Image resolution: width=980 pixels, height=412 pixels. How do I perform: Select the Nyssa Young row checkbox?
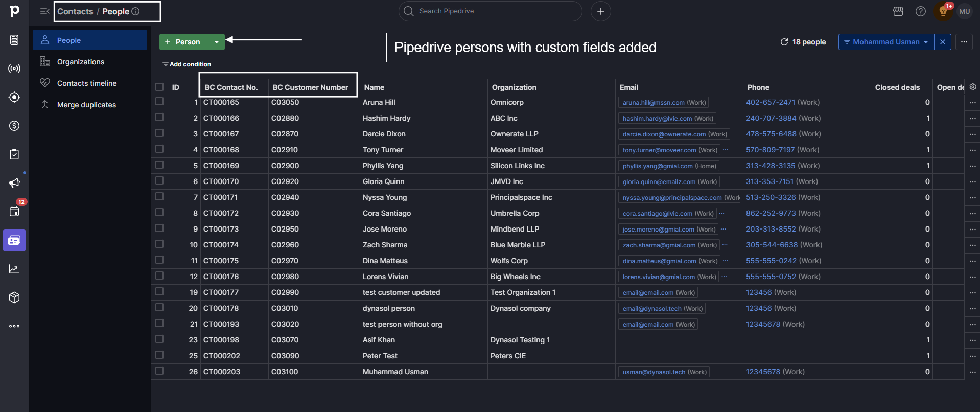(x=159, y=197)
